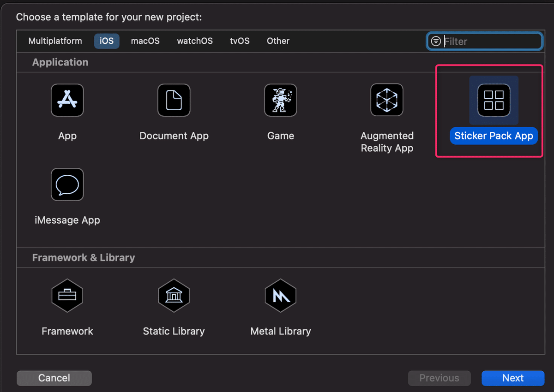Click the Next button
Viewport: 554px width, 392px height.
(513, 378)
